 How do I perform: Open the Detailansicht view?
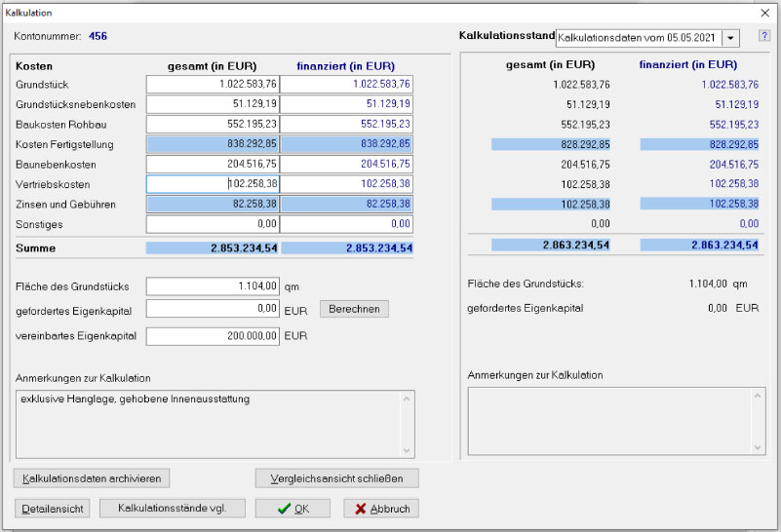(x=53, y=509)
